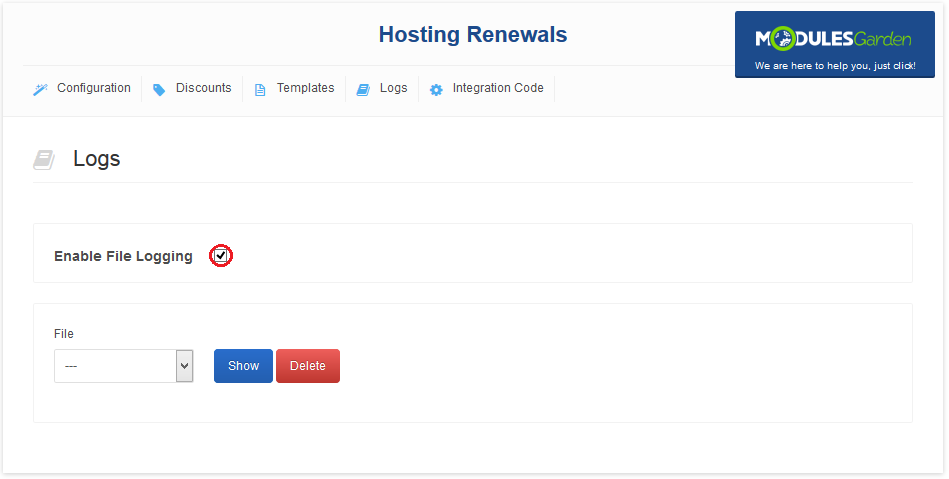This screenshot has width=949, height=479.
Task: Open the File dropdown list
Action: [123, 366]
